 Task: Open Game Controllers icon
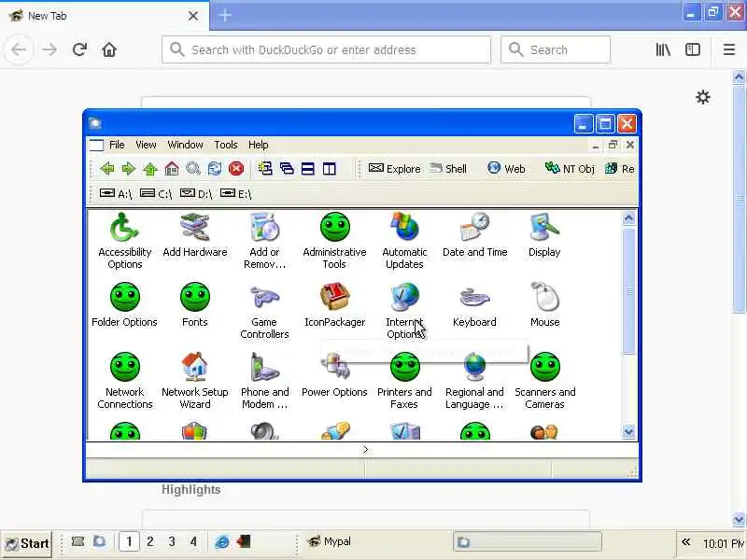(264, 311)
